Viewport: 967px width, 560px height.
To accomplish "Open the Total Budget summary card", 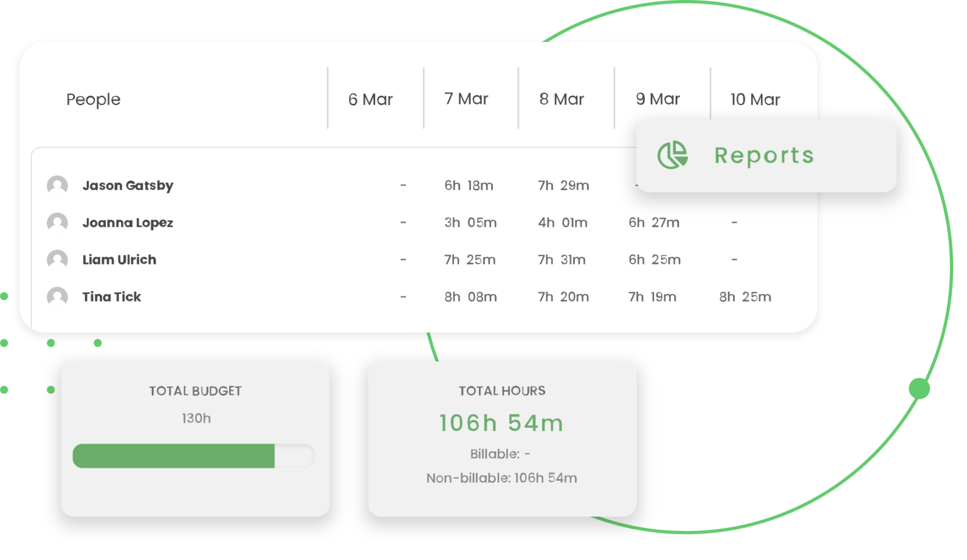I will pyautogui.click(x=195, y=439).
